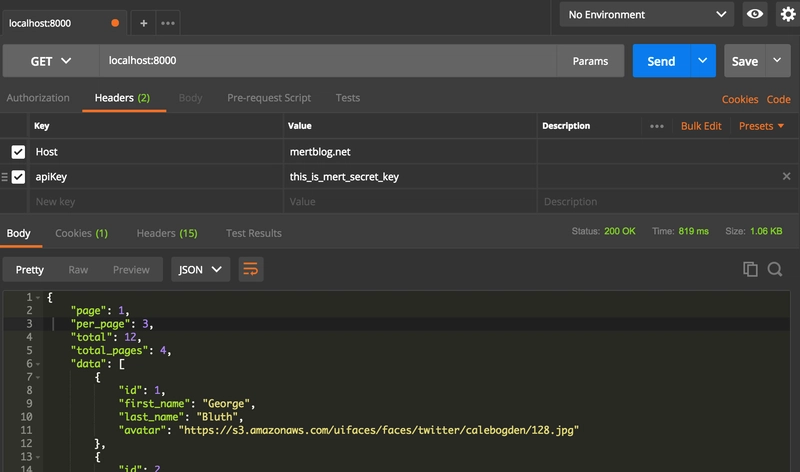The width and height of the screenshot is (800, 472).
Task: Toggle the wrap lines icon in response
Action: tap(251, 269)
